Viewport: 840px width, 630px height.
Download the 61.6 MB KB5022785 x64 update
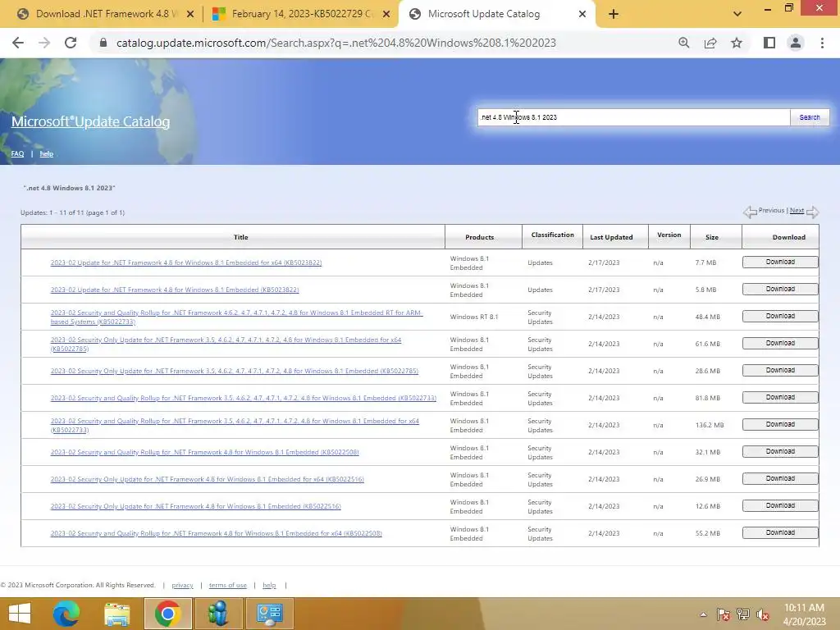tap(780, 343)
